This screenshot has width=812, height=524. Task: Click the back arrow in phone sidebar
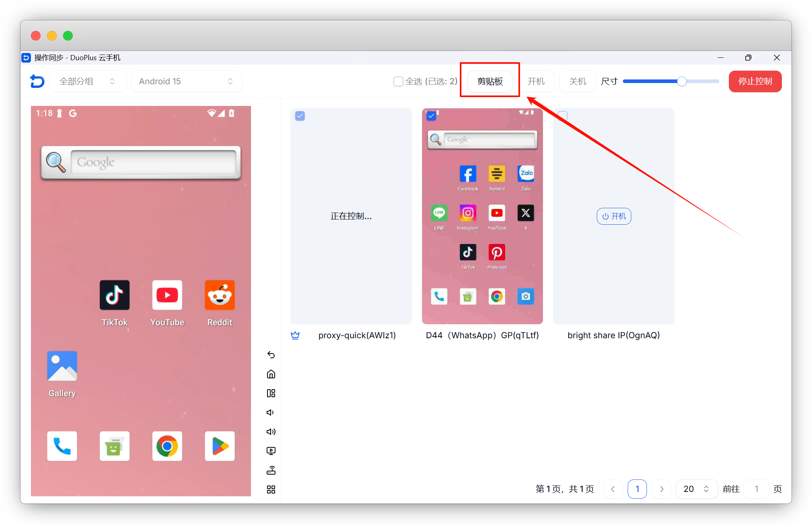pyautogui.click(x=271, y=355)
